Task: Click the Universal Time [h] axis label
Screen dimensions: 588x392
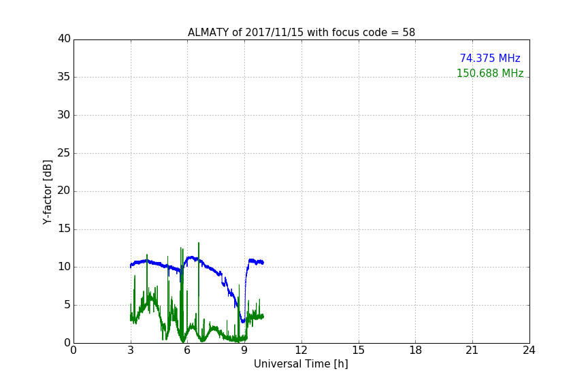Action: pos(301,364)
